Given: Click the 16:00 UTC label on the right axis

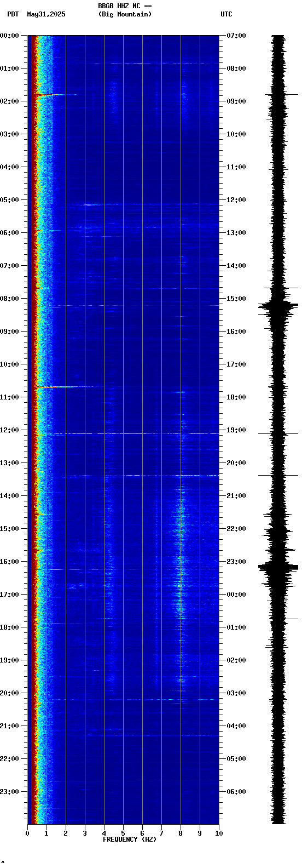Looking at the screenshot, I should click(236, 332).
